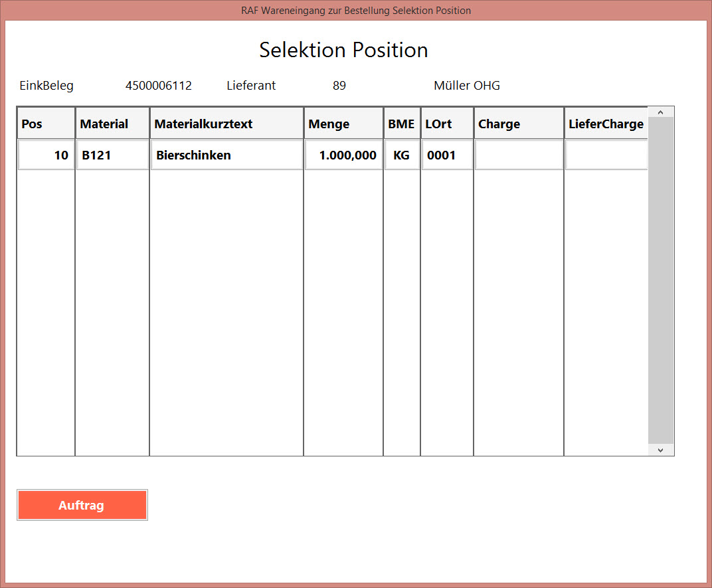
Task: Click the Charge column header
Action: point(519,124)
